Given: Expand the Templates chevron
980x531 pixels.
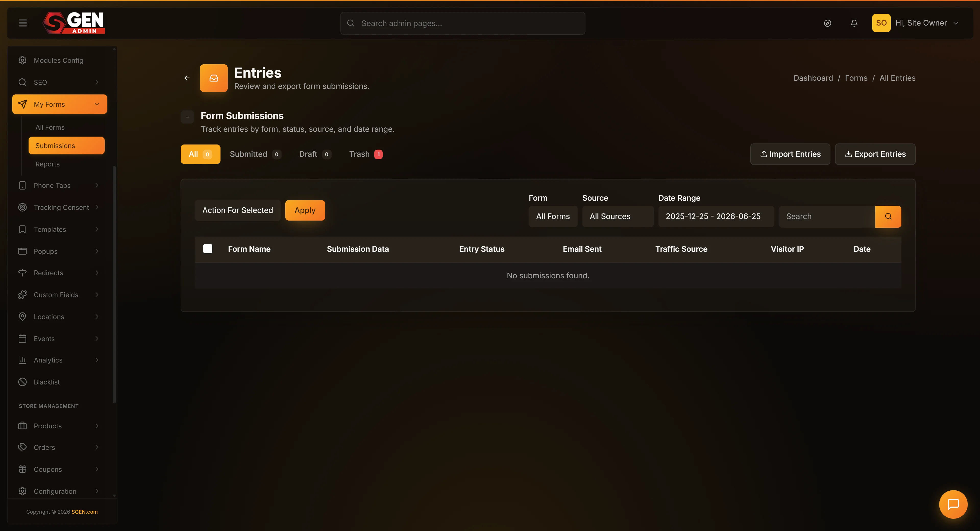Looking at the screenshot, I should click(x=97, y=229).
